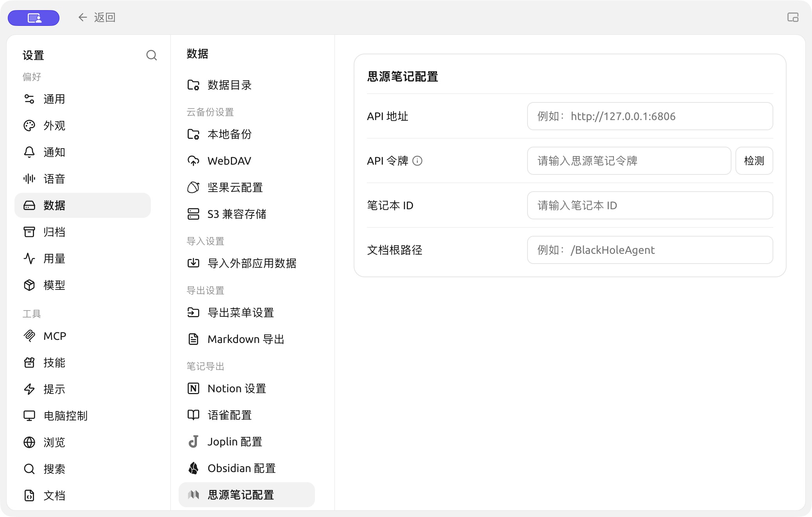Viewport: 812px width, 517px height.
Task: Click the 笔记导出 section label
Action: [206, 366]
